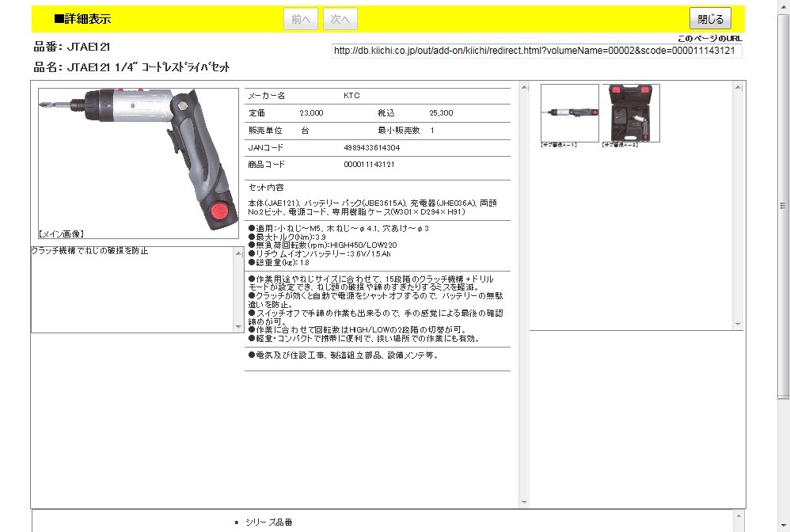Click the メーカー名 label
The image size is (790, 532).
(x=267, y=95)
